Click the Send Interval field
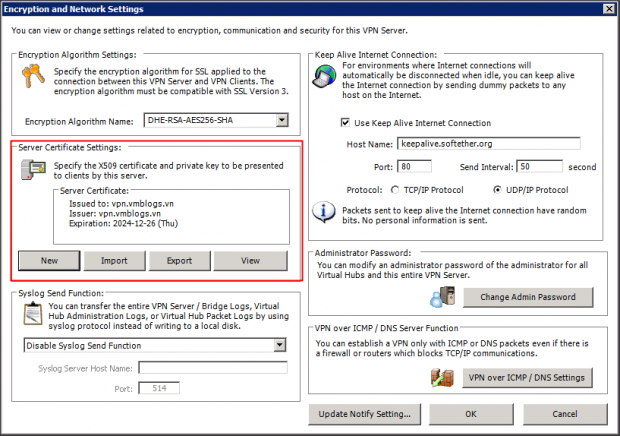The height and width of the screenshot is (436, 620). coord(539,166)
